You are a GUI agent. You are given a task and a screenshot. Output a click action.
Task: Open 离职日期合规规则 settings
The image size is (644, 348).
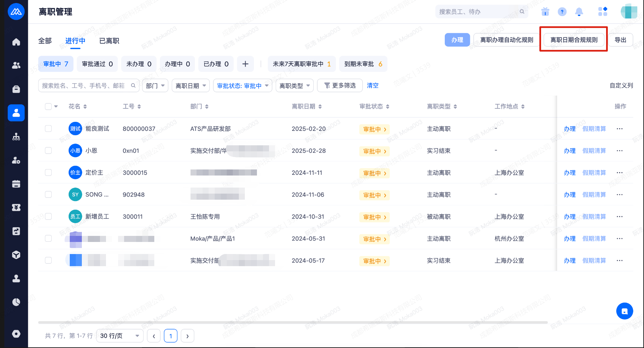[x=574, y=40]
